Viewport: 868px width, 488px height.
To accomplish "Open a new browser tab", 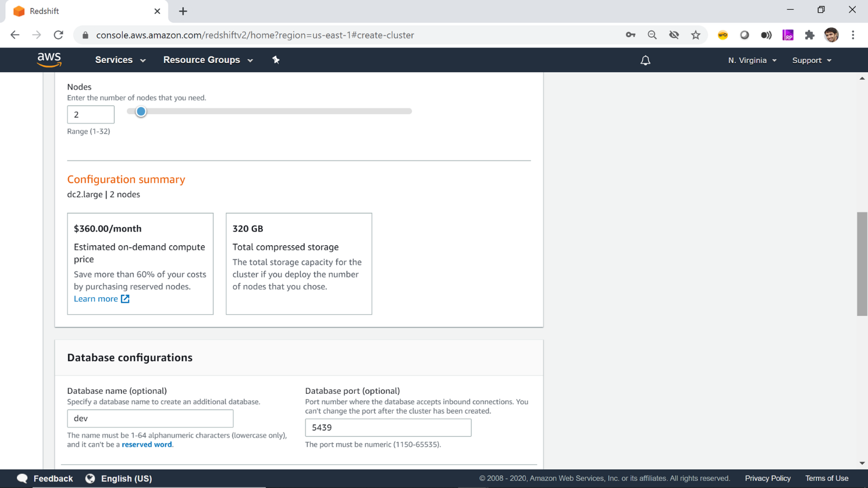I will pyautogui.click(x=183, y=11).
